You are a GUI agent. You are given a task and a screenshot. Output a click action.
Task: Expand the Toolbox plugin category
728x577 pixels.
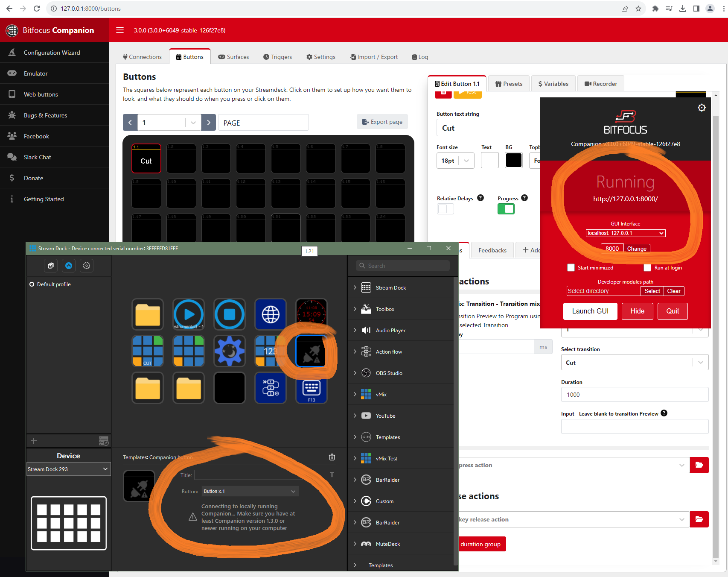pyautogui.click(x=355, y=309)
